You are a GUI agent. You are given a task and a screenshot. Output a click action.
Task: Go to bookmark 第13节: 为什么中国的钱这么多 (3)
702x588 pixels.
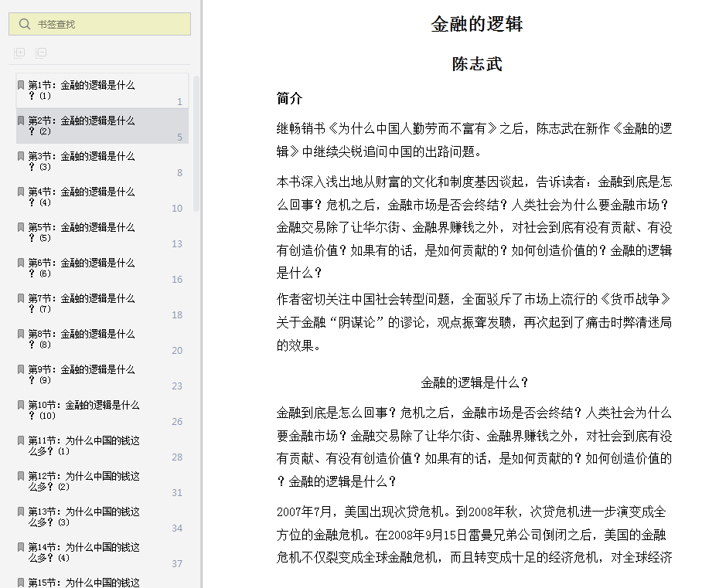[102, 516]
